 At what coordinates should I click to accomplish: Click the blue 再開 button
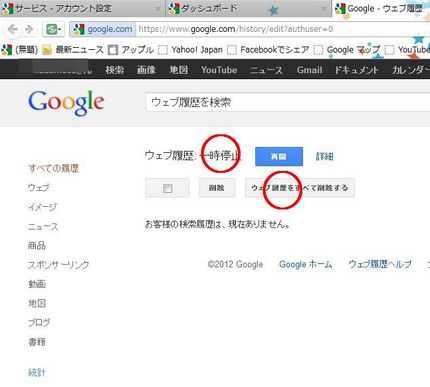(279, 156)
